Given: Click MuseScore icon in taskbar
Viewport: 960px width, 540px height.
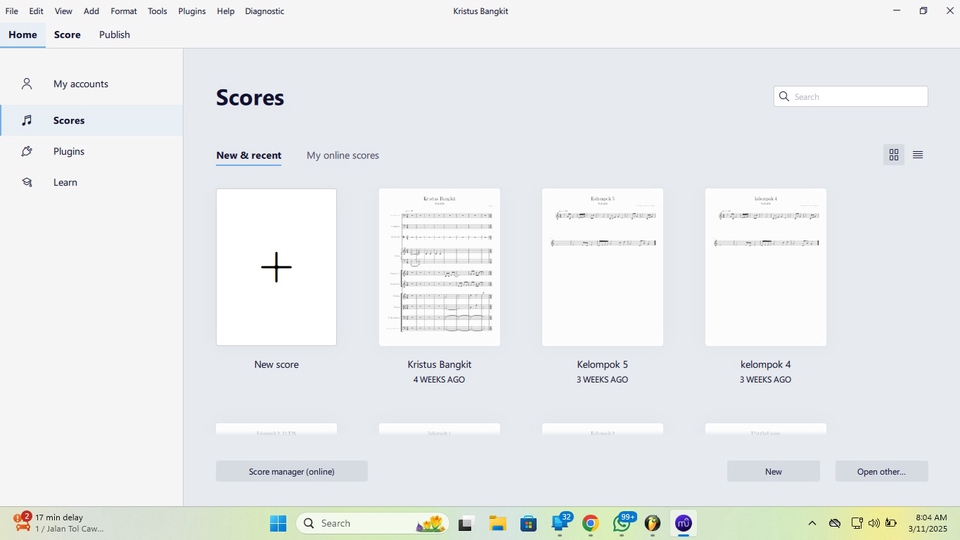Looking at the screenshot, I should coord(683,523).
